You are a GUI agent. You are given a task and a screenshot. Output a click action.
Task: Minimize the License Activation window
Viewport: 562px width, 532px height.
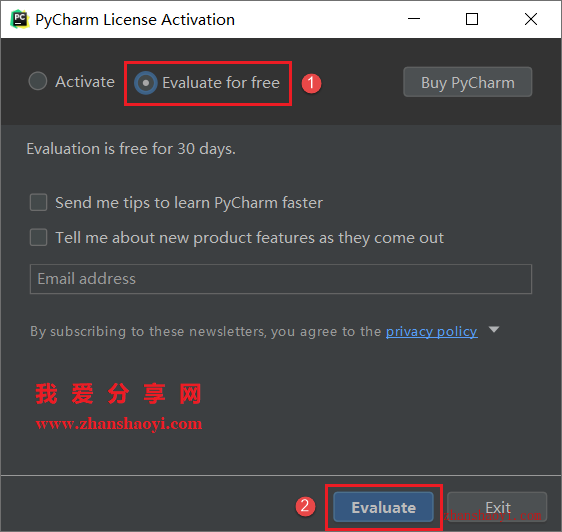414,19
